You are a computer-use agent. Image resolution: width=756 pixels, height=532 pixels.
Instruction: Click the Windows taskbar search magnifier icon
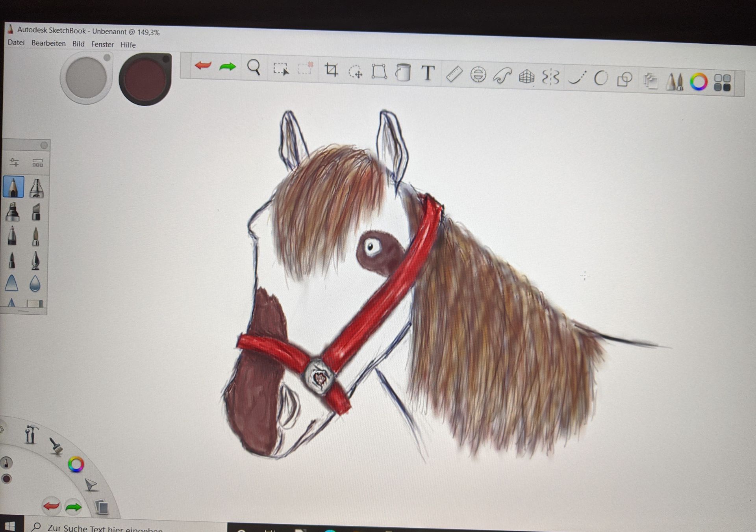coord(37,527)
